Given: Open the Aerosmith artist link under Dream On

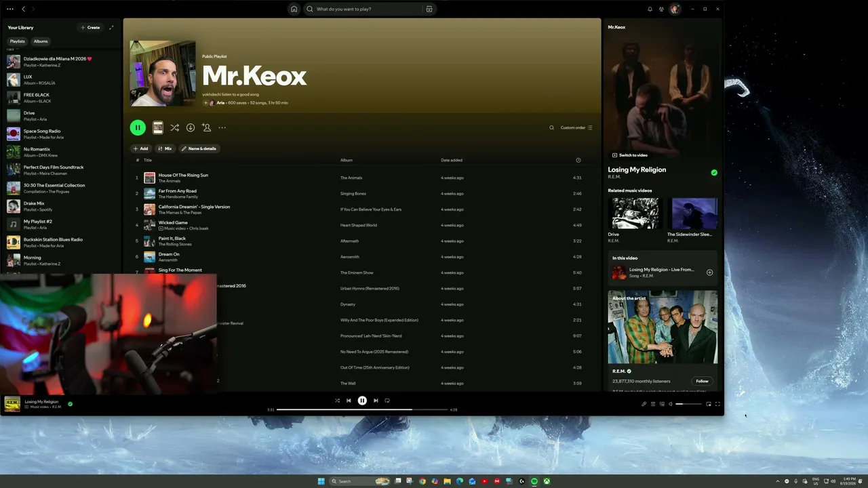Looking at the screenshot, I should [x=167, y=260].
